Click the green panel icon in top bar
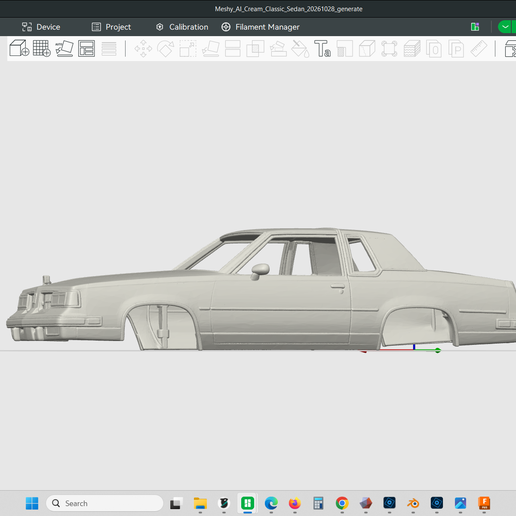This screenshot has width=516, height=516. [475, 27]
